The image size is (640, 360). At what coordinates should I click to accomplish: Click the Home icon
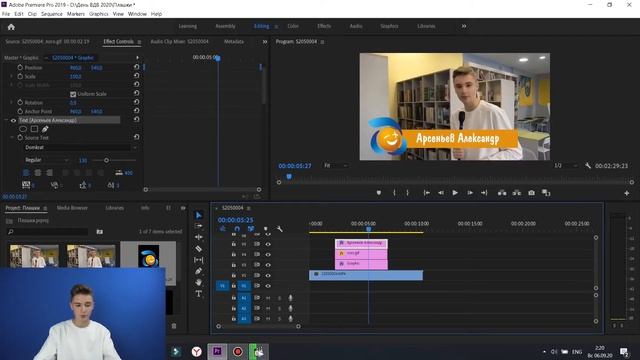11,27
